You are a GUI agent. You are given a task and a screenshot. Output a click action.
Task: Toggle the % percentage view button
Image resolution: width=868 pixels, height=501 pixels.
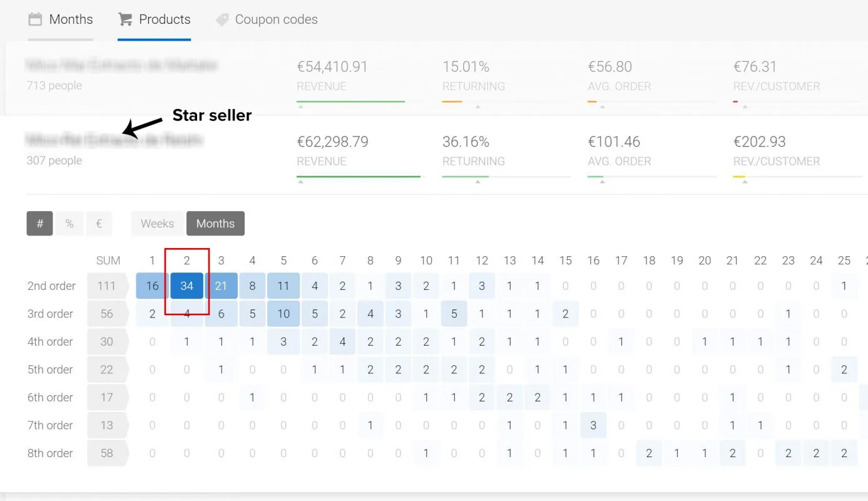tap(69, 224)
